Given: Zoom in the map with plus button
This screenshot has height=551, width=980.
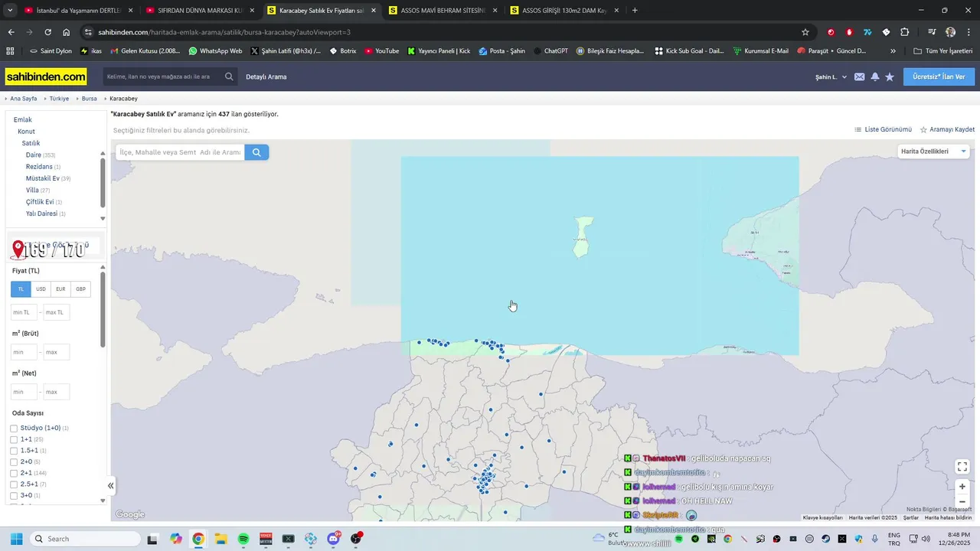Looking at the screenshot, I should [x=962, y=487].
